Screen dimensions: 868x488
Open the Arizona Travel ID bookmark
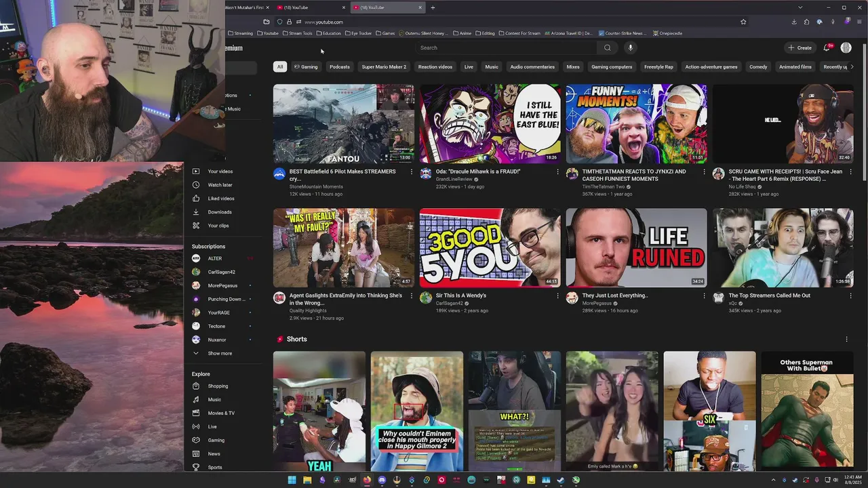point(569,33)
